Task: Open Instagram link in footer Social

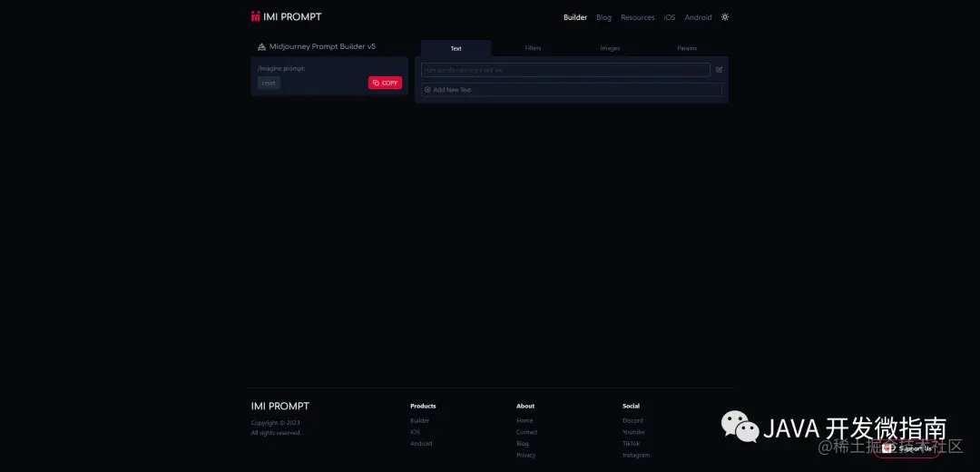Action: click(636, 455)
